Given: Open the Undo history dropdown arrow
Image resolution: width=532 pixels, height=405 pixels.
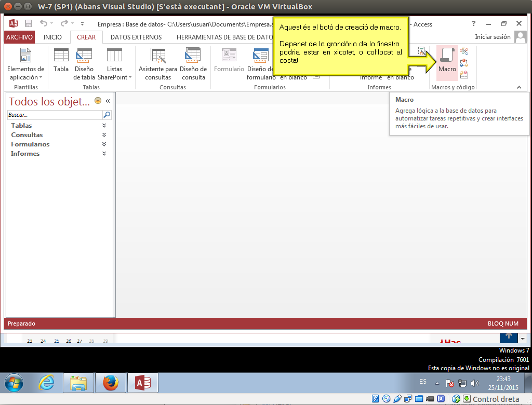Looking at the screenshot, I should [x=52, y=23].
